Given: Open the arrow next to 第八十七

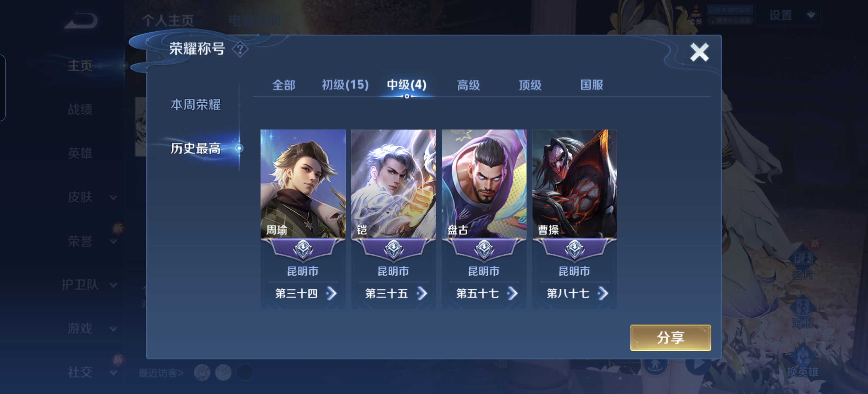Looking at the screenshot, I should click(x=603, y=294).
